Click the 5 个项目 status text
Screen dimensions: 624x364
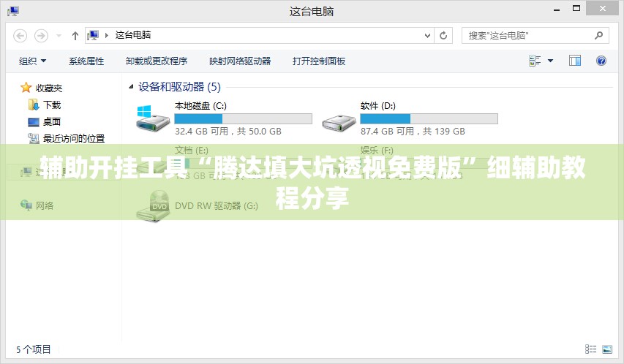tap(34, 349)
